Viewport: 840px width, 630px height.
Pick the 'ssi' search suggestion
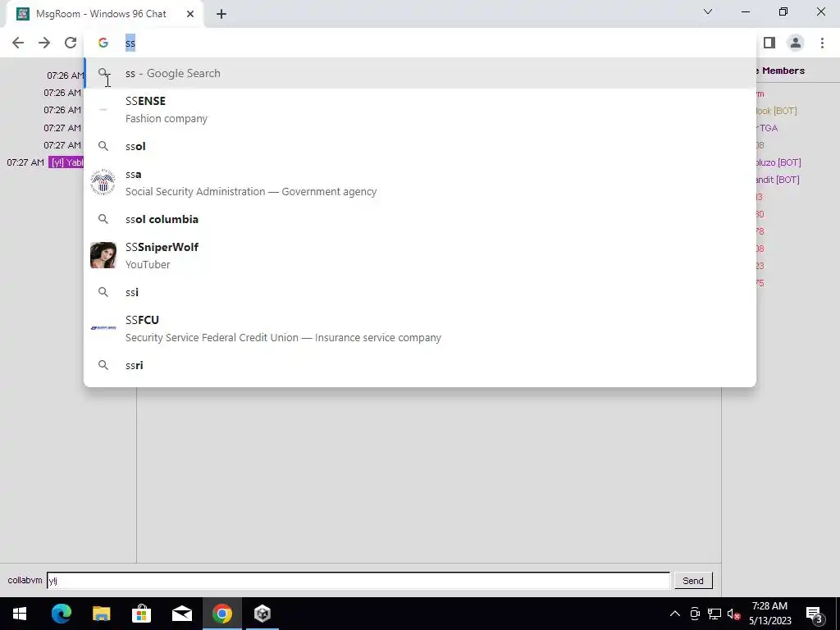[x=420, y=292]
